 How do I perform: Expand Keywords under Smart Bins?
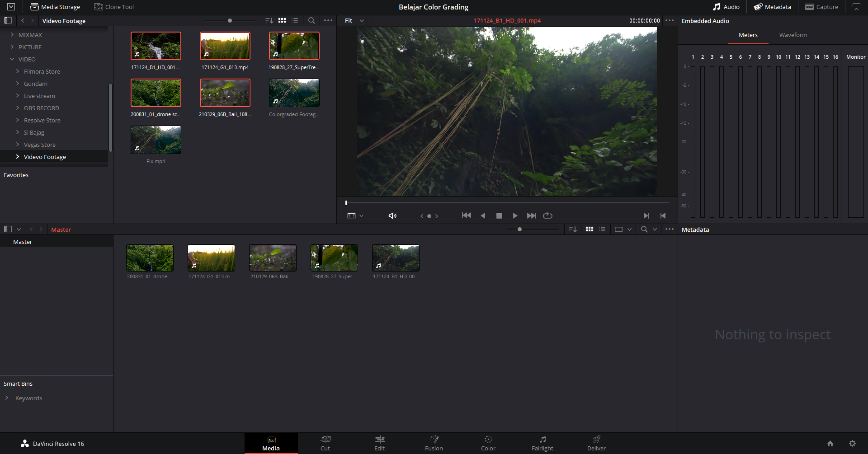click(6, 398)
